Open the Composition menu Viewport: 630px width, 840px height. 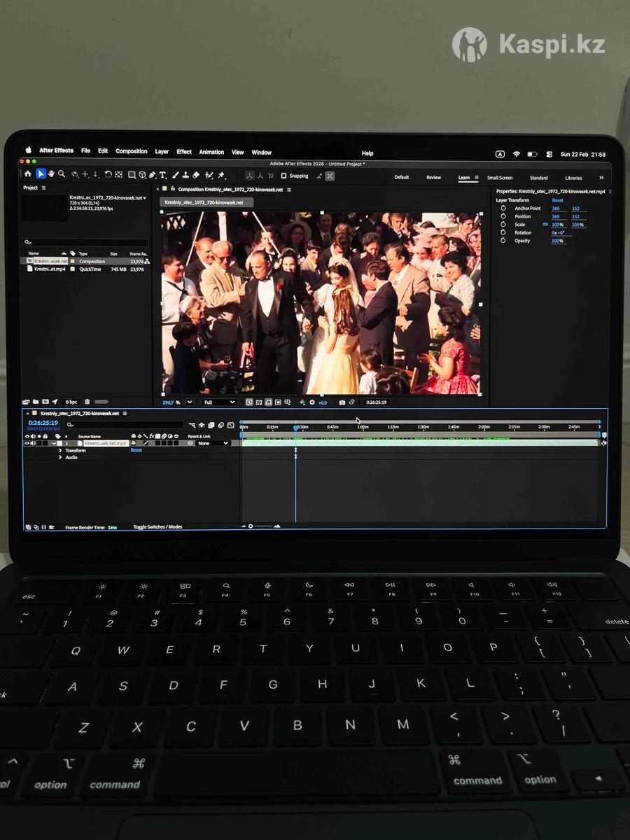coord(131,151)
